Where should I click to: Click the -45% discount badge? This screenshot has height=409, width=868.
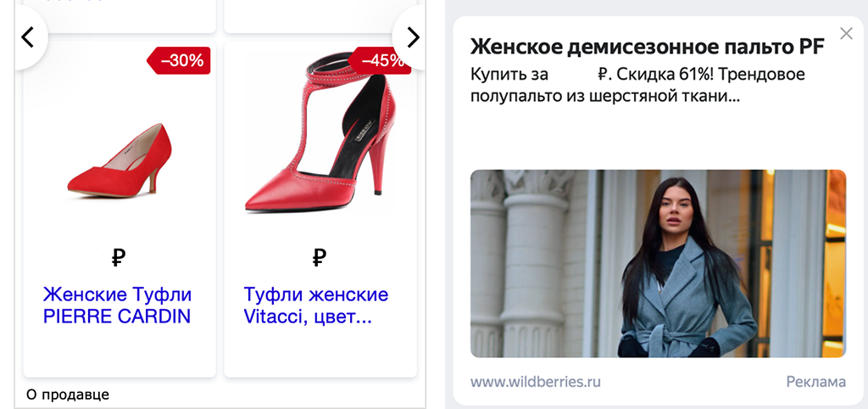380,60
